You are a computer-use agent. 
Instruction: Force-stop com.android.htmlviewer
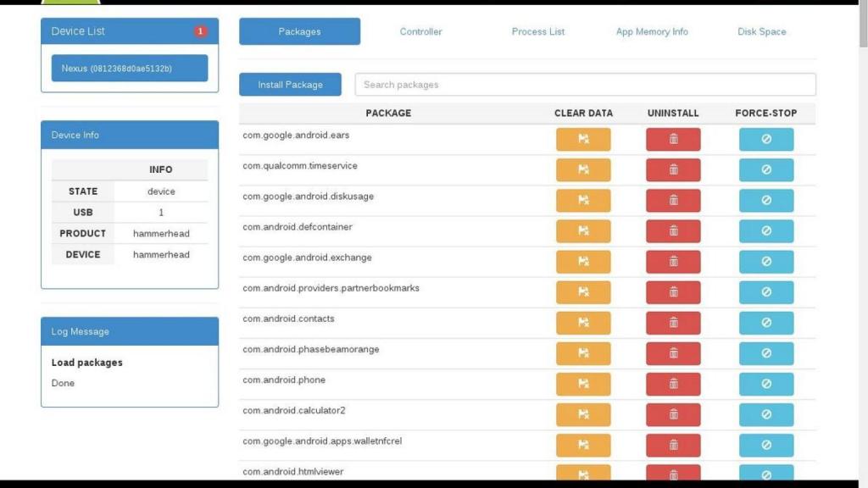765,474
